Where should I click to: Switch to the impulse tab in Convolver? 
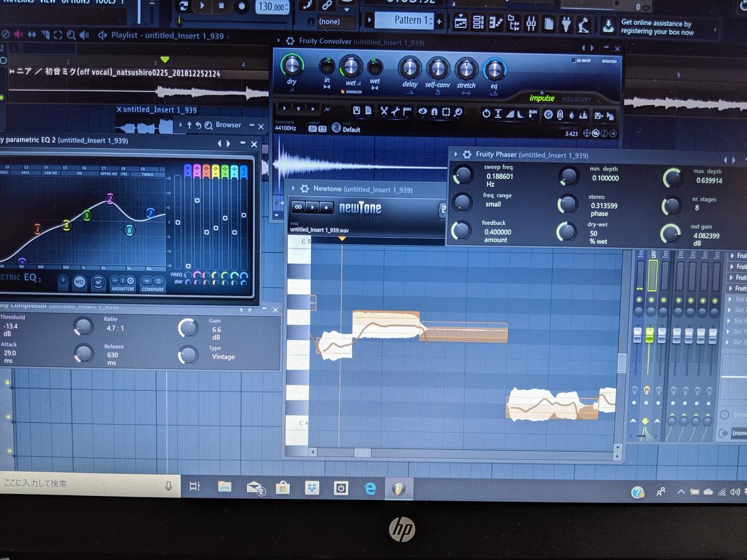pyautogui.click(x=542, y=99)
